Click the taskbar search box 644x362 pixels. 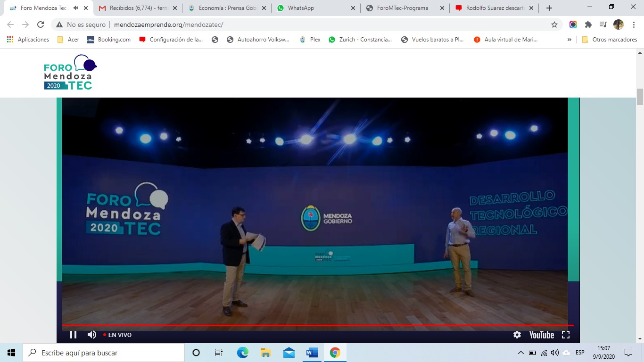click(104, 353)
